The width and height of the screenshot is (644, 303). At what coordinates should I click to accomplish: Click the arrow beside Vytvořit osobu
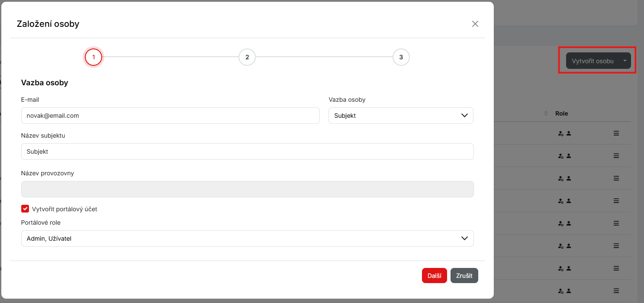point(625,61)
